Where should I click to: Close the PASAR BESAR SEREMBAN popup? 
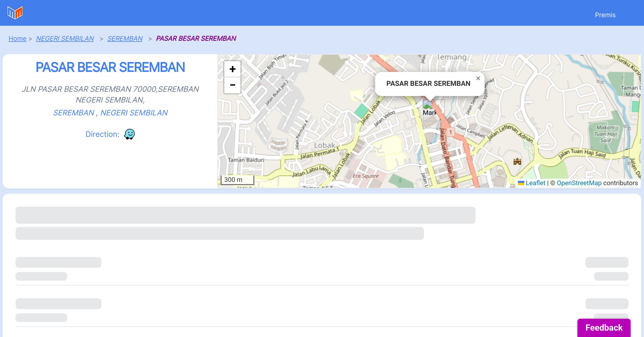click(x=478, y=78)
